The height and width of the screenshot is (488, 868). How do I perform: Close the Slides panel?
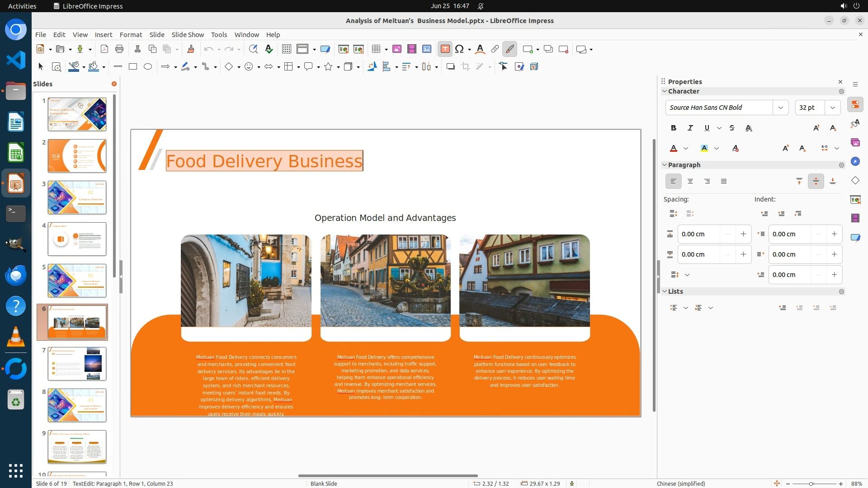114,84
